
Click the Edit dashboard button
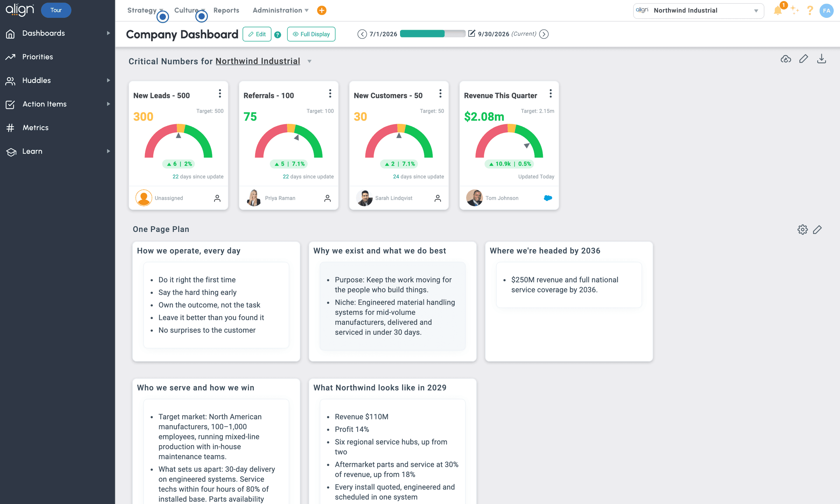[x=257, y=34]
